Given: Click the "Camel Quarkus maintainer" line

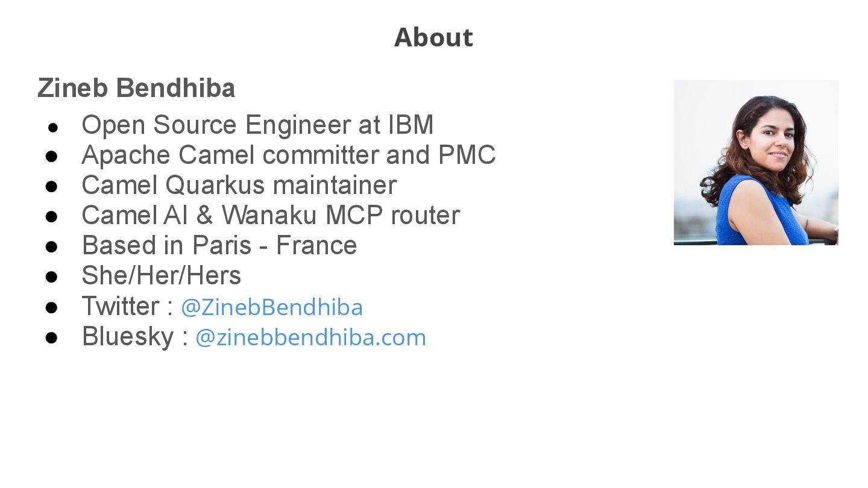Looking at the screenshot, I should [x=239, y=185].
